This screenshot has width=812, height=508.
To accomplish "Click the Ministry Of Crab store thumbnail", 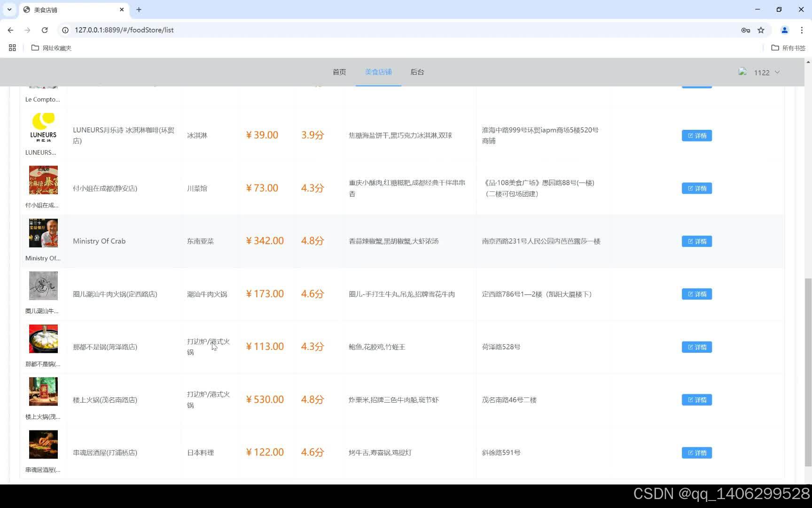I will click(x=43, y=233).
